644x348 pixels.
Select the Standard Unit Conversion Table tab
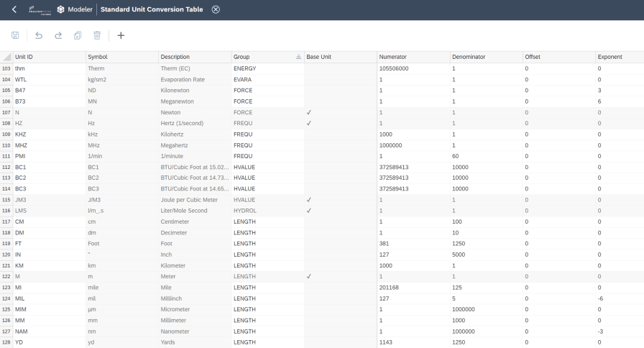point(152,9)
